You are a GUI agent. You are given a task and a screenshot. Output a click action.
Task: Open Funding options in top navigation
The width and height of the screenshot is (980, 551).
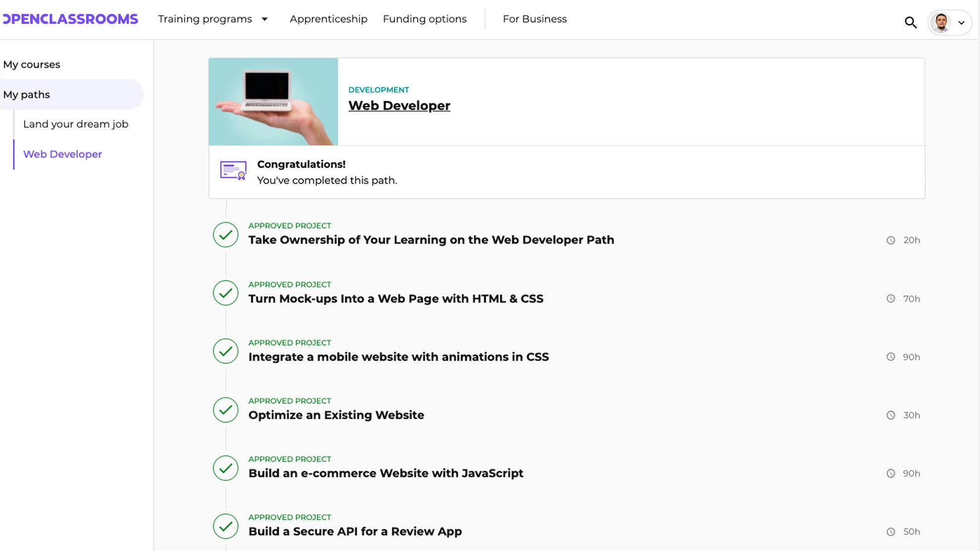coord(424,19)
